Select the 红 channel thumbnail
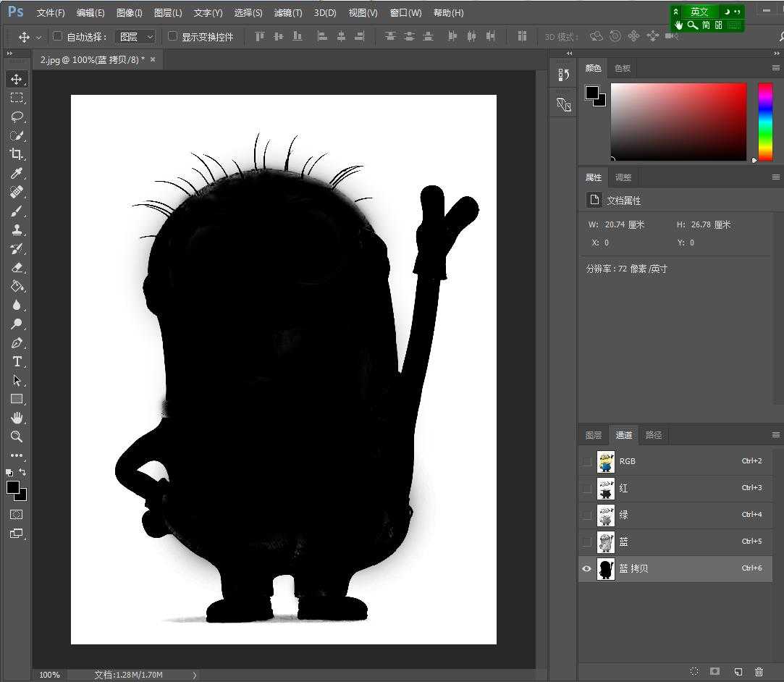This screenshot has height=682, width=784. (x=606, y=489)
